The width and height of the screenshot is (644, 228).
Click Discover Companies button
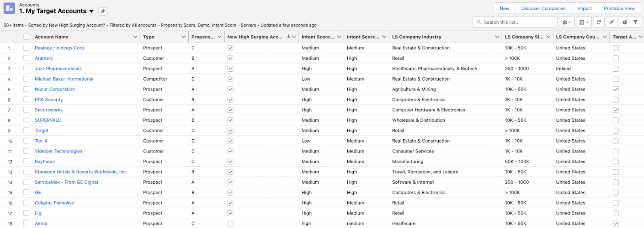(x=543, y=8)
